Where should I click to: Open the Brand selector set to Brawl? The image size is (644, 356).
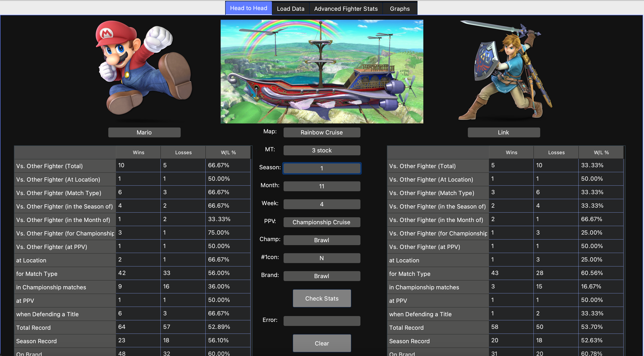322,276
